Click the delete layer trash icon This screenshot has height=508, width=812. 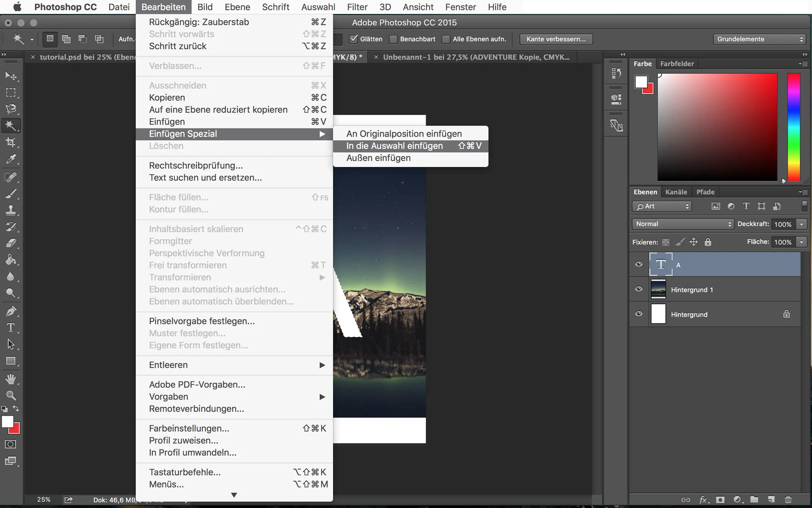point(788,500)
